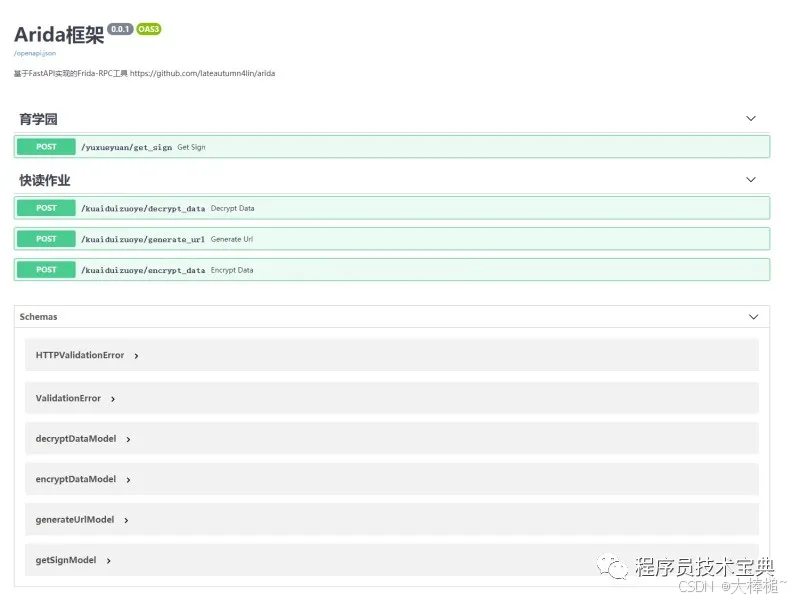
Task: Click the Decrypt Data summary text
Action: 232,209
